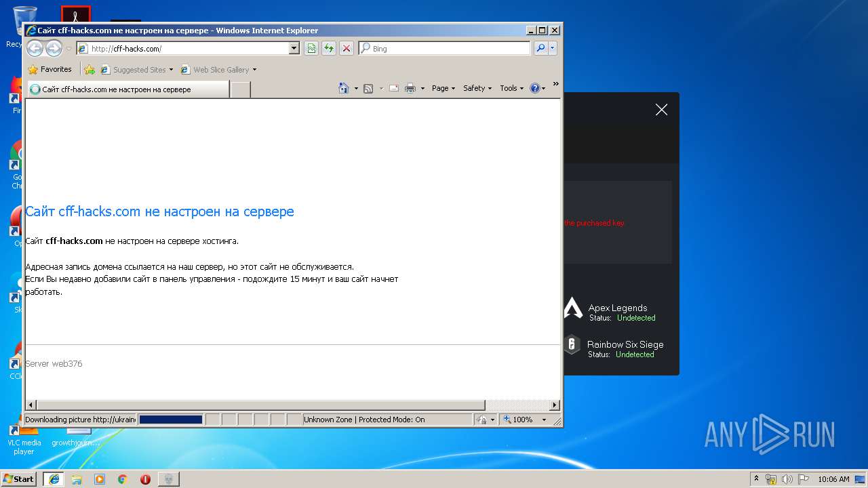This screenshot has height=488, width=868.
Task: Show hidden tray icons arrow
Action: 757,479
